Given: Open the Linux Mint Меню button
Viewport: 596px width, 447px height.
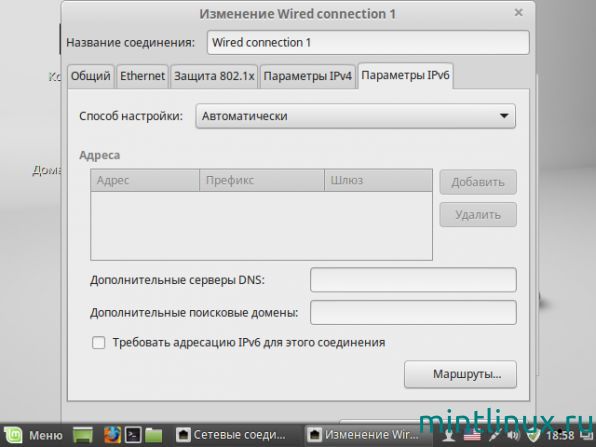Looking at the screenshot, I should tap(32, 435).
